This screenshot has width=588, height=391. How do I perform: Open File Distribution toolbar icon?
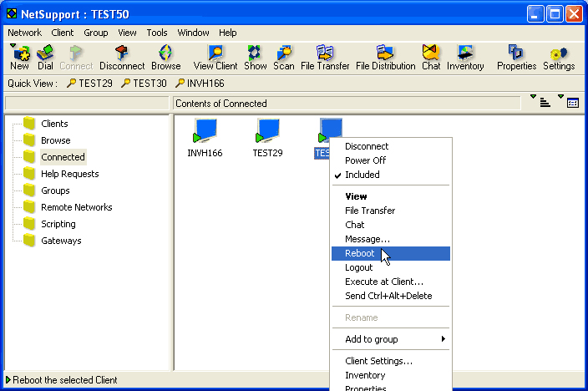[x=386, y=57]
